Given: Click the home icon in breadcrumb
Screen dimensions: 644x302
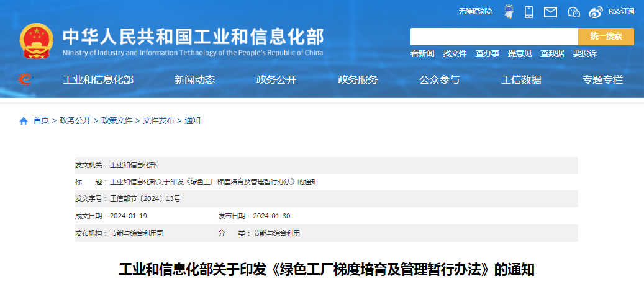Looking at the screenshot, I should pyautogui.click(x=24, y=121).
